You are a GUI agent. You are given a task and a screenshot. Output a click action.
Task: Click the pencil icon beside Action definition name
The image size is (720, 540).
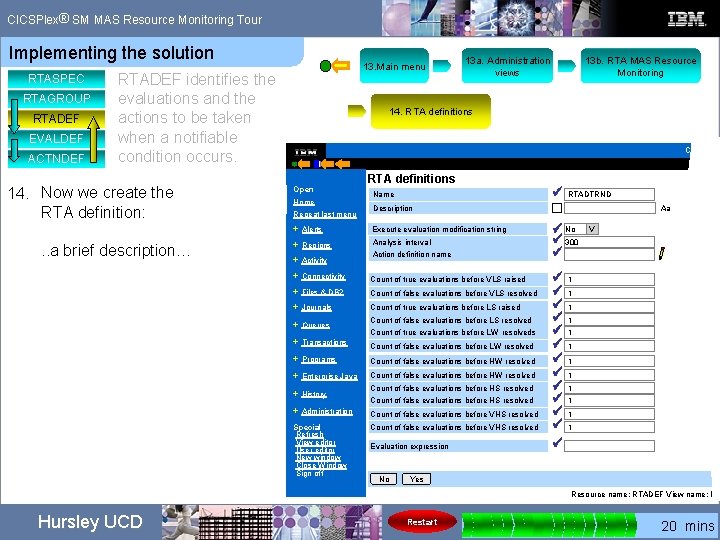pos(662,253)
